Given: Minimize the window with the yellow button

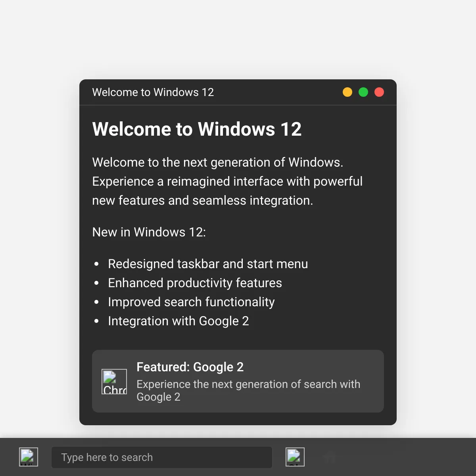Looking at the screenshot, I should (347, 92).
